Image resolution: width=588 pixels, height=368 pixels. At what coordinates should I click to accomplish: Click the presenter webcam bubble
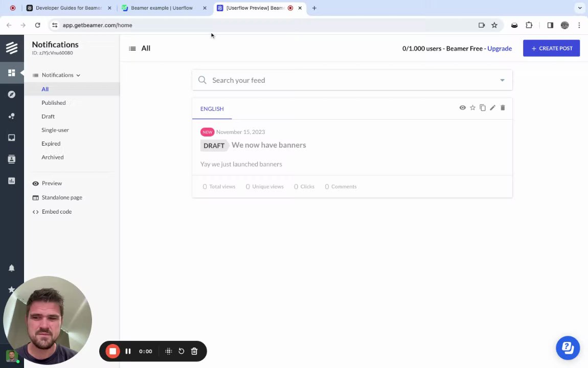48,320
